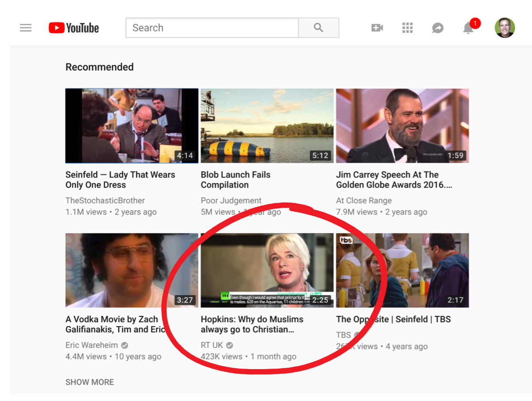Click '1.1M views • 2 years ago' text
Viewport: 532px width, 401px height.
[x=111, y=212]
